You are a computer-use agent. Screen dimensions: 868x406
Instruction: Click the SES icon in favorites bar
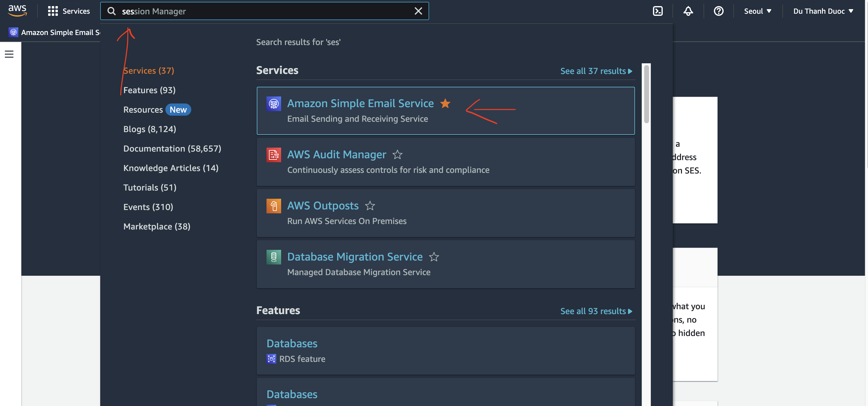pos(13,32)
